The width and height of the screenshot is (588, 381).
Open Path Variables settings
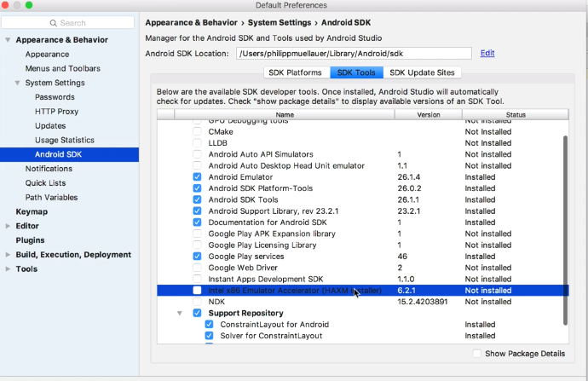pyautogui.click(x=51, y=197)
